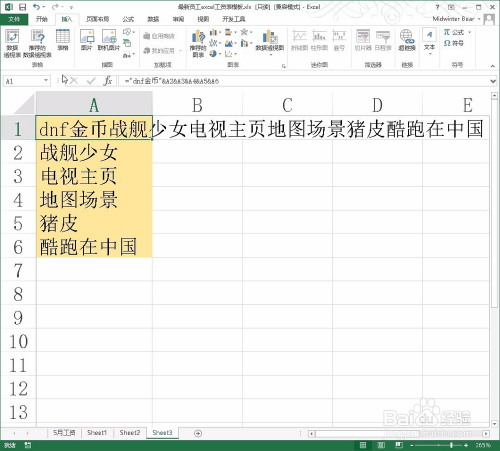
Task: Switch to the 公式 Formulas tab
Action: pyautogui.click(x=128, y=19)
